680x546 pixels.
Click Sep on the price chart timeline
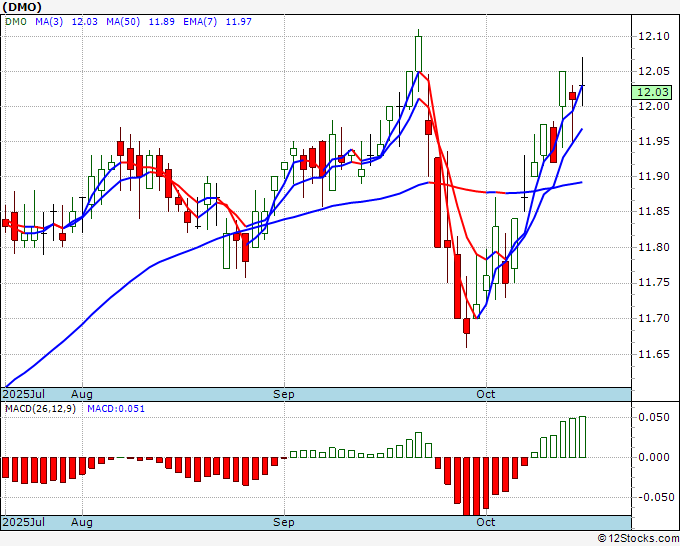284,394
